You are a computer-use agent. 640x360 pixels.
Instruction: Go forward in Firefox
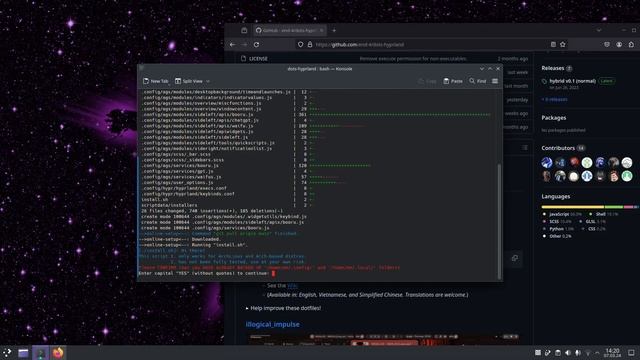(244, 44)
